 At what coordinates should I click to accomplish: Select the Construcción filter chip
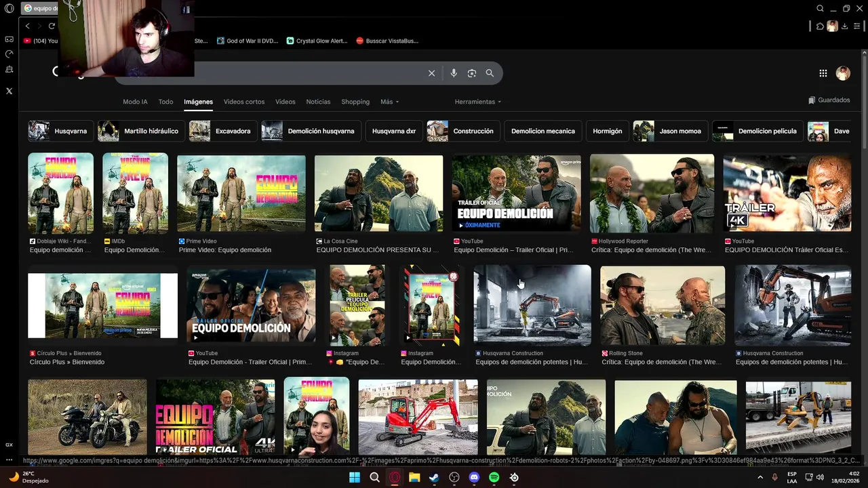pyautogui.click(x=464, y=131)
